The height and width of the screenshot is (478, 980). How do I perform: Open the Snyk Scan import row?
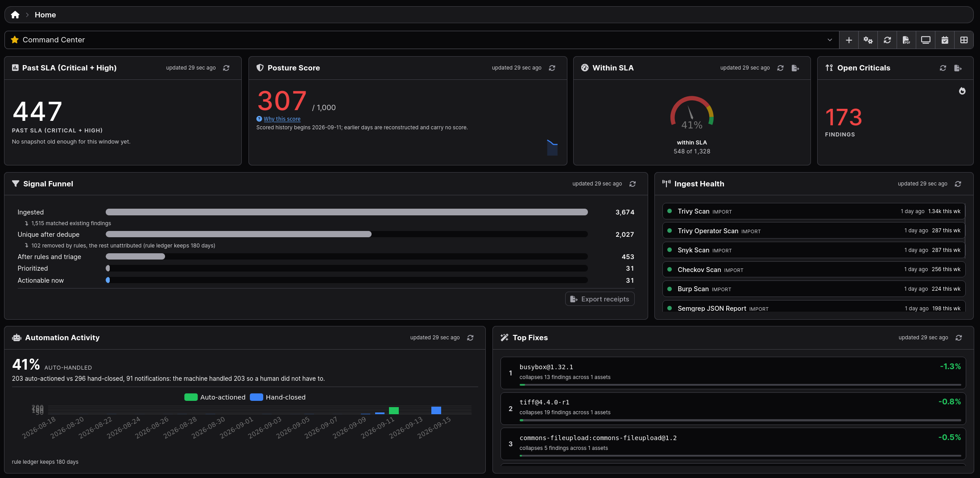tap(814, 250)
